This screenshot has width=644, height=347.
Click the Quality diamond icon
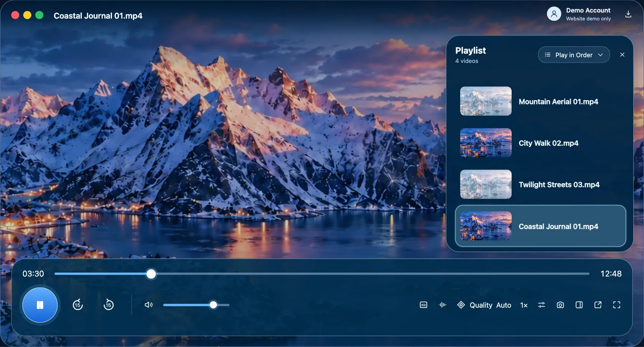point(461,305)
